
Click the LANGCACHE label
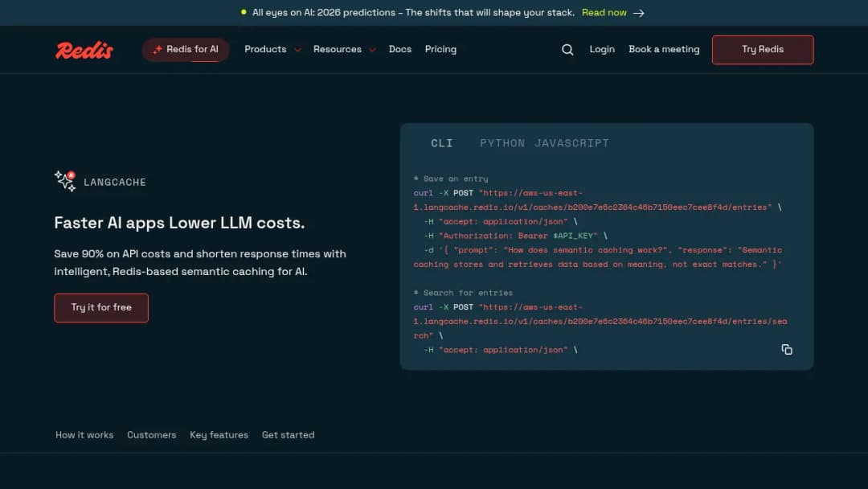(115, 183)
